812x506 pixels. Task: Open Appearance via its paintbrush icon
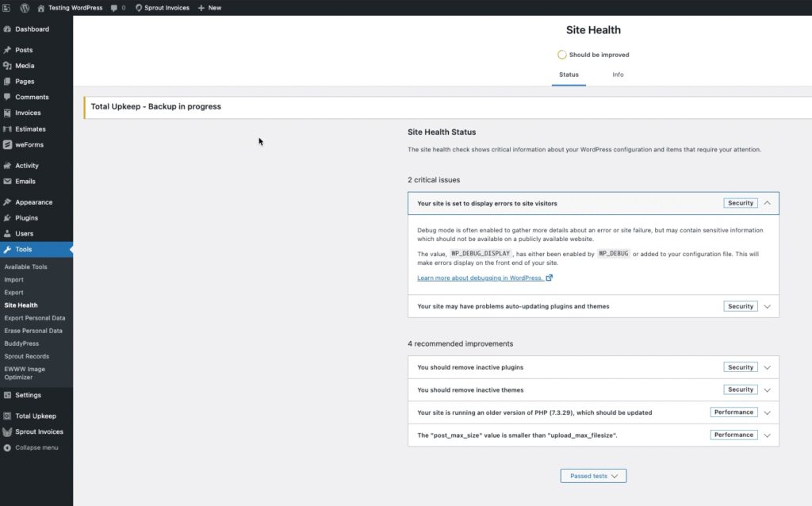7,202
